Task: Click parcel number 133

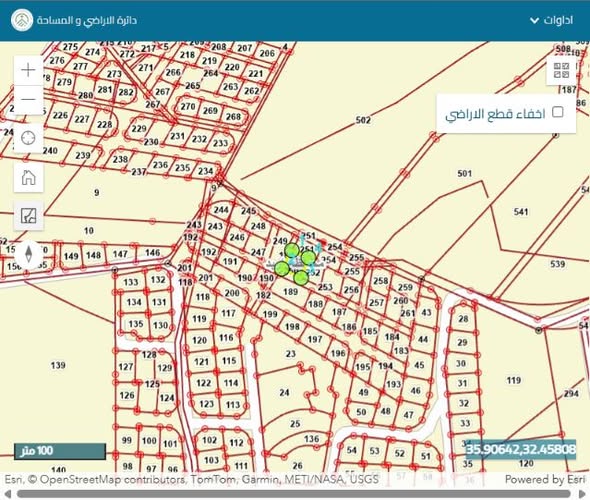Action: [x=131, y=282]
